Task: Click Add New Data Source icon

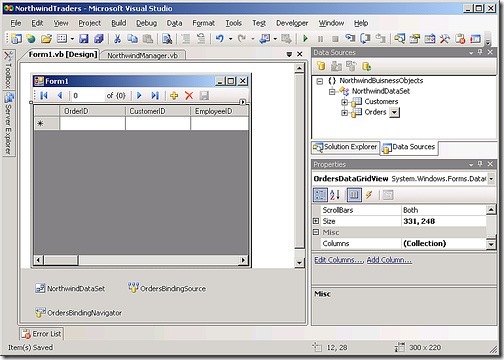Action: [x=321, y=66]
